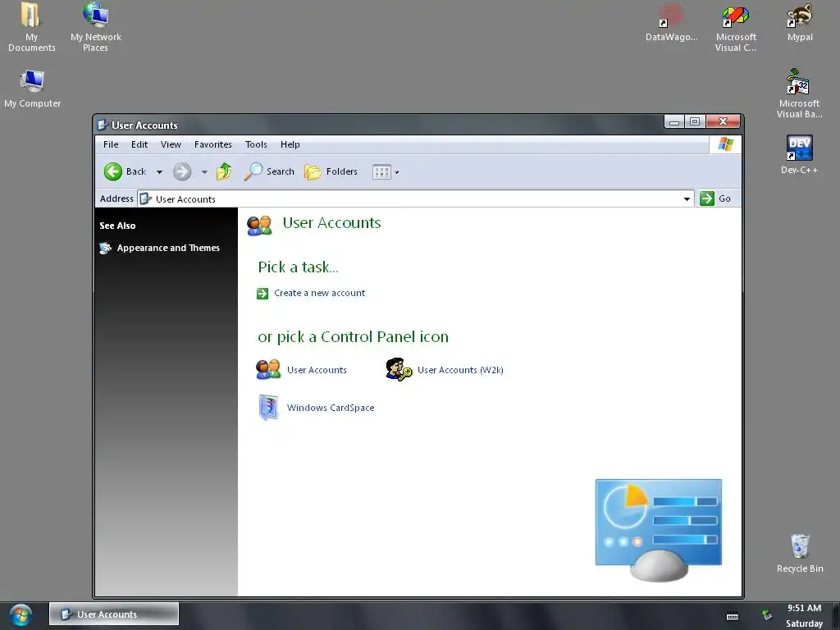Close the User Accounts window
Viewport: 840px width, 630px height.
[x=724, y=121]
